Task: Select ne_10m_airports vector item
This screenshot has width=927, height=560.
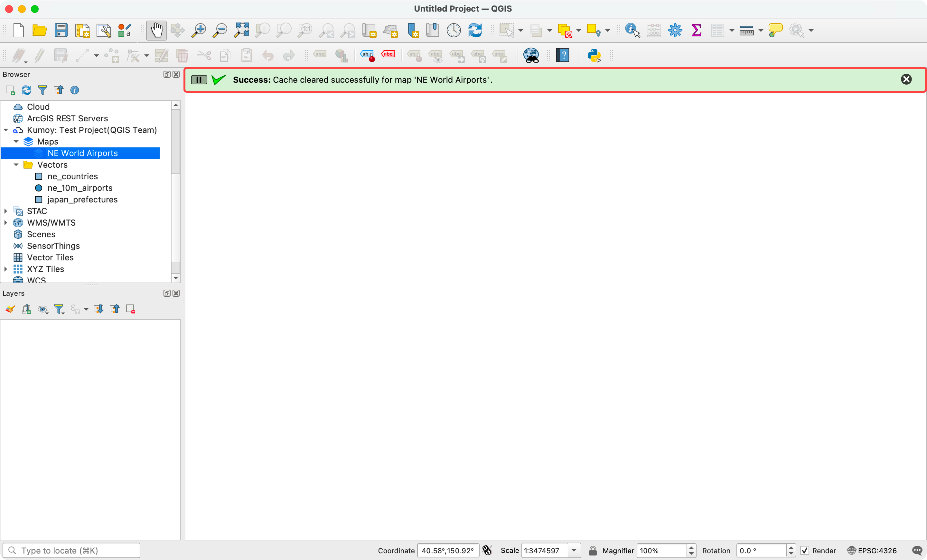Action: [80, 188]
